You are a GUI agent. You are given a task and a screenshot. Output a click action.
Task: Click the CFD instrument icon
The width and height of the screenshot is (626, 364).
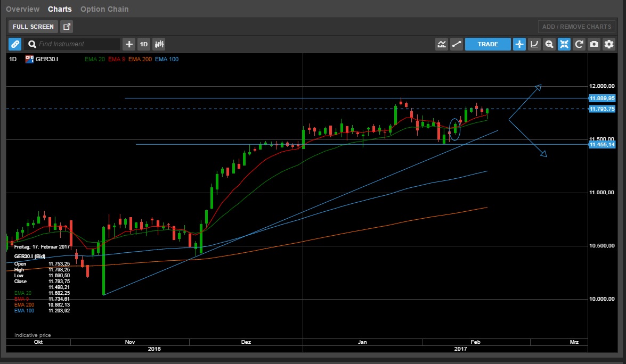pyautogui.click(x=29, y=59)
